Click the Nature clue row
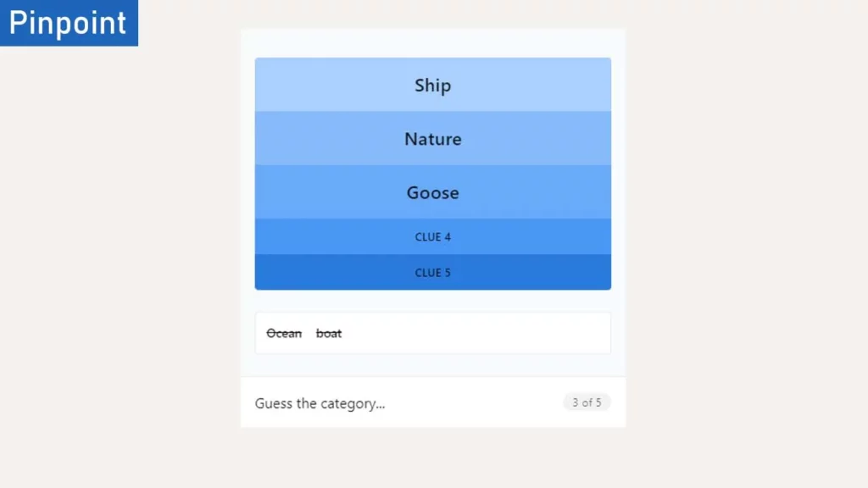The height and width of the screenshot is (488, 868). click(432, 139)
